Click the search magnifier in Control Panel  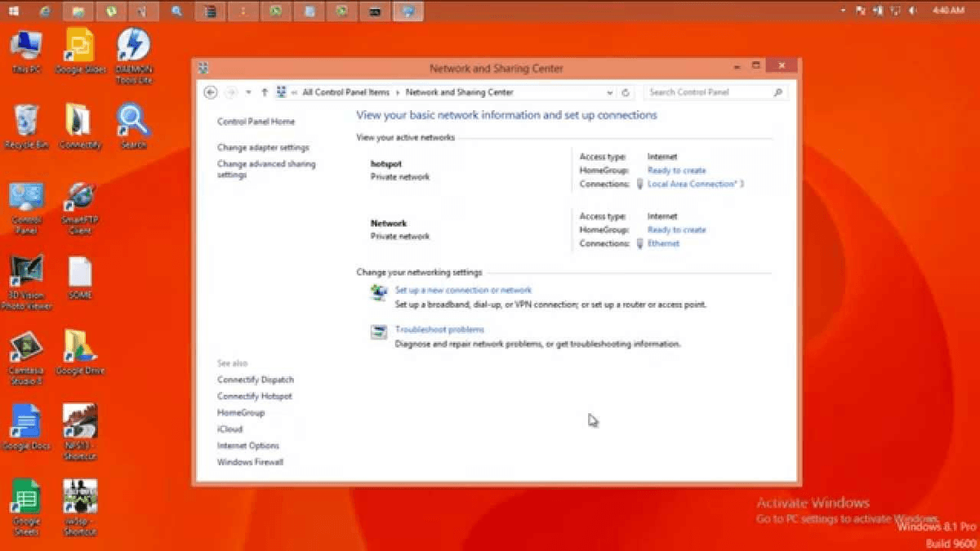(778, 92)
